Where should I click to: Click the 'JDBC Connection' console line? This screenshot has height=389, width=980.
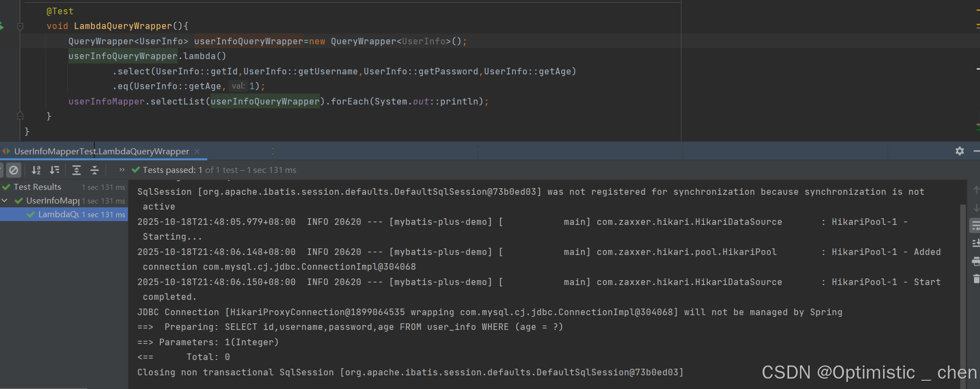(x=489, y=312)
